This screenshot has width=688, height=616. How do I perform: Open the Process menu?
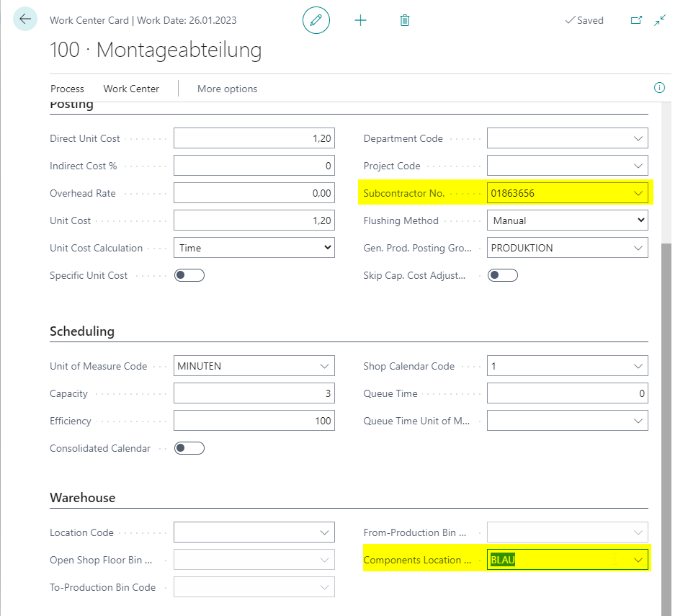(x=67, y=89)
